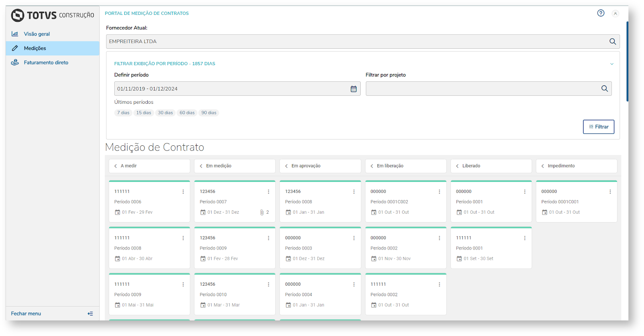The image size is (644, 336).
Task: Collapse the Em medição column
Action: [201, 166]
